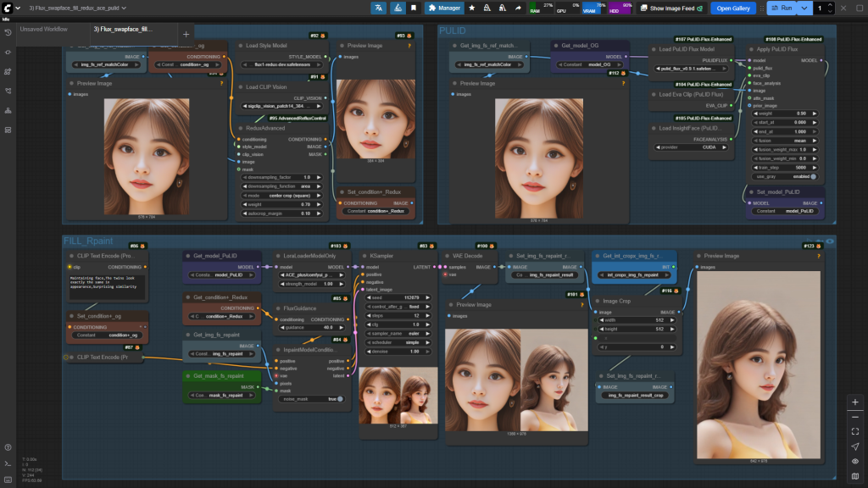
Task: Click the Open Gallery button
Action: 733,8
